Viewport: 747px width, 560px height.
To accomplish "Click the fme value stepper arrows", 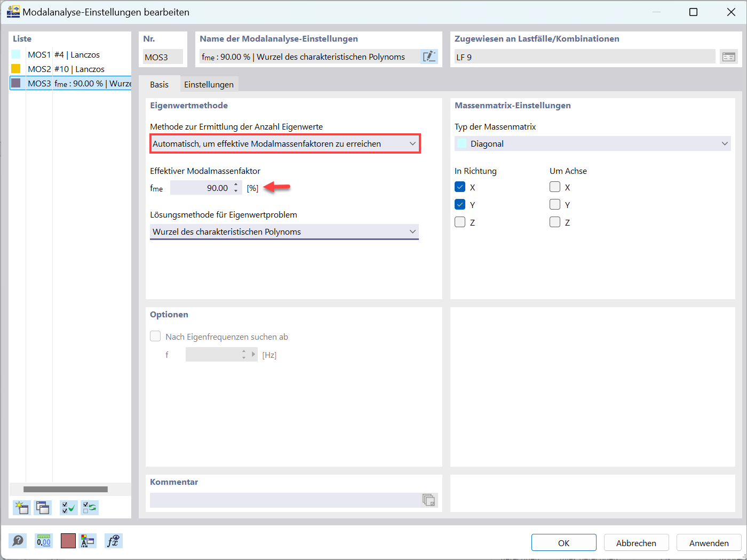I will pos(236,188).
